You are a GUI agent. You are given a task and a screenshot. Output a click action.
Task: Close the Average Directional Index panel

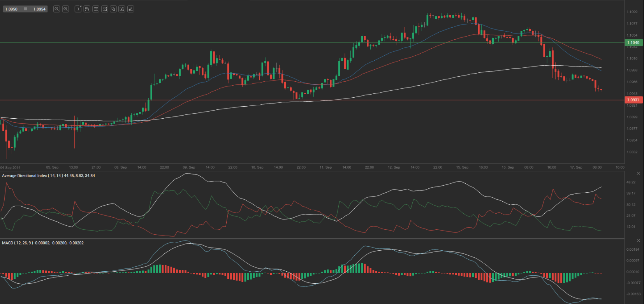point(638,173)
